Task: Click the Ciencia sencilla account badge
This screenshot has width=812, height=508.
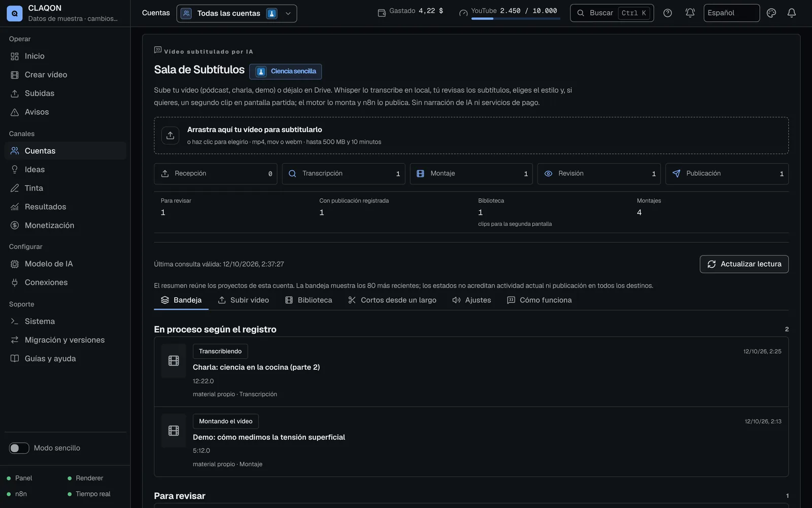Action: pyautogui.click(x=286, y=72)
